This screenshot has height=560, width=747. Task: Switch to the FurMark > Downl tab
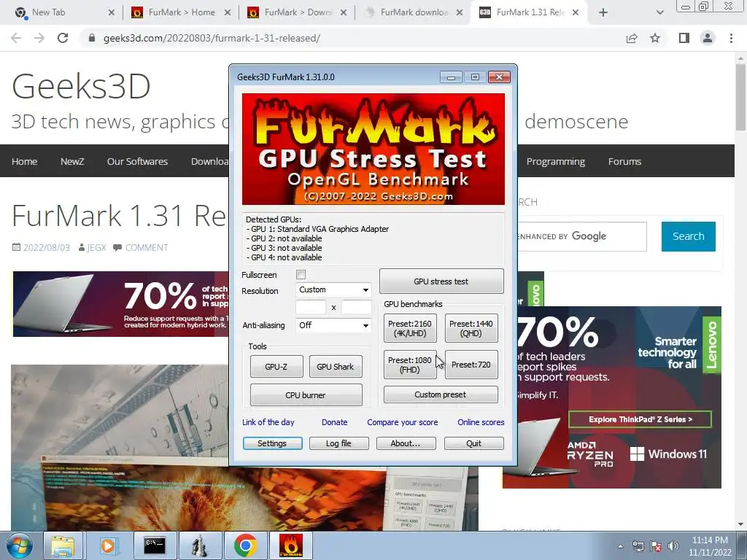[298, 12]
